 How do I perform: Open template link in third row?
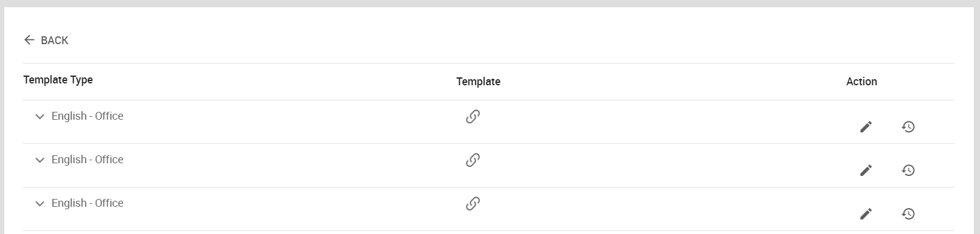coord(473,203)
